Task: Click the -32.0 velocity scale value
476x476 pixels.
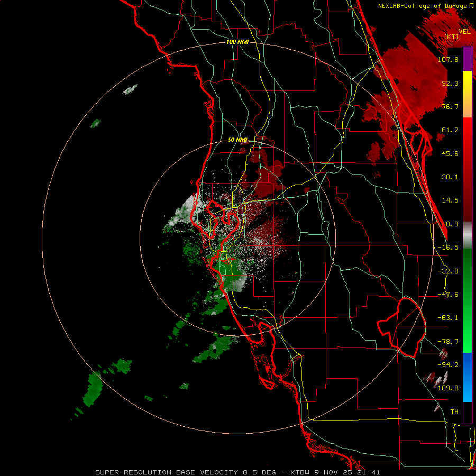Action: tap(448, 271)
